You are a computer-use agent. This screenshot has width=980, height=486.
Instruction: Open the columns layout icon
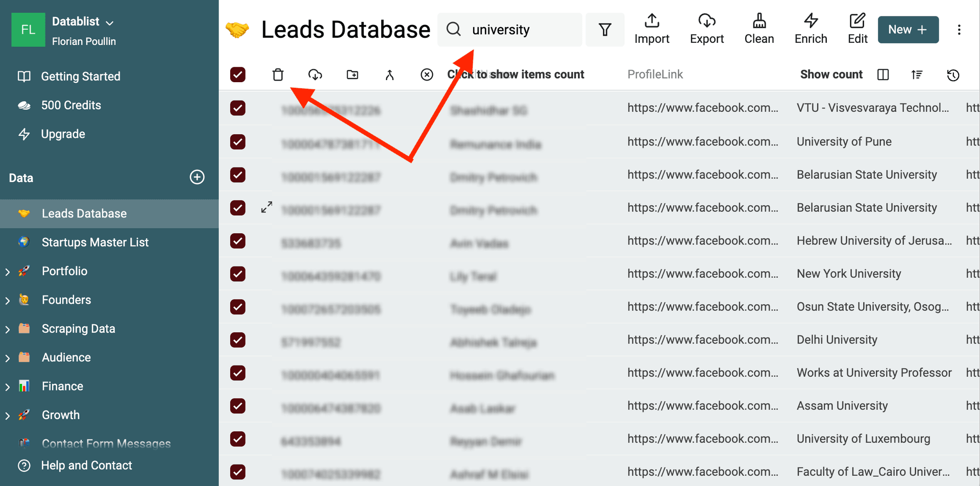click(883, 75)
